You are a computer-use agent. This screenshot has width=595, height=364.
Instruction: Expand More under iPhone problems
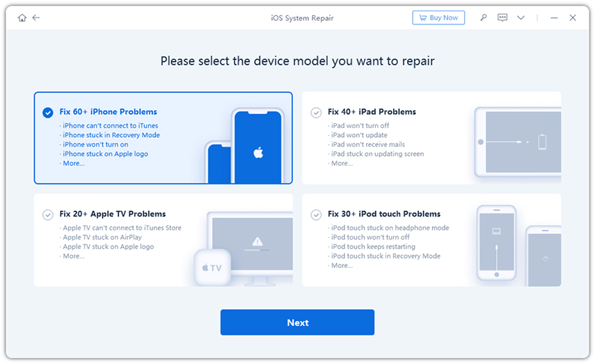pos(73,164)
